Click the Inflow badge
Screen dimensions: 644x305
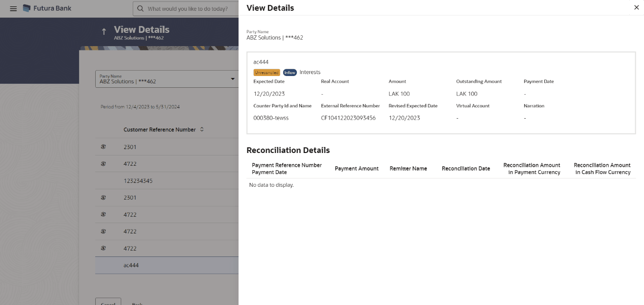(290, 73)
